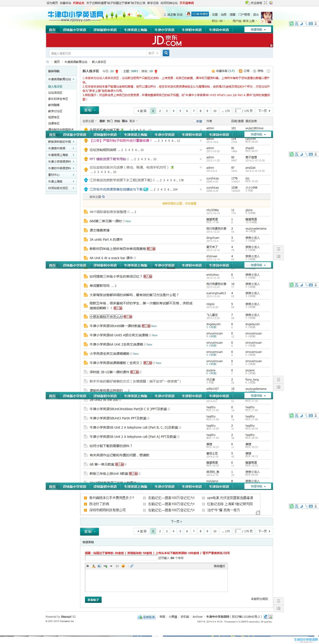Open 论坛活动区 in the sidebar
Viewport: 319px width, 644px height.
55,93
